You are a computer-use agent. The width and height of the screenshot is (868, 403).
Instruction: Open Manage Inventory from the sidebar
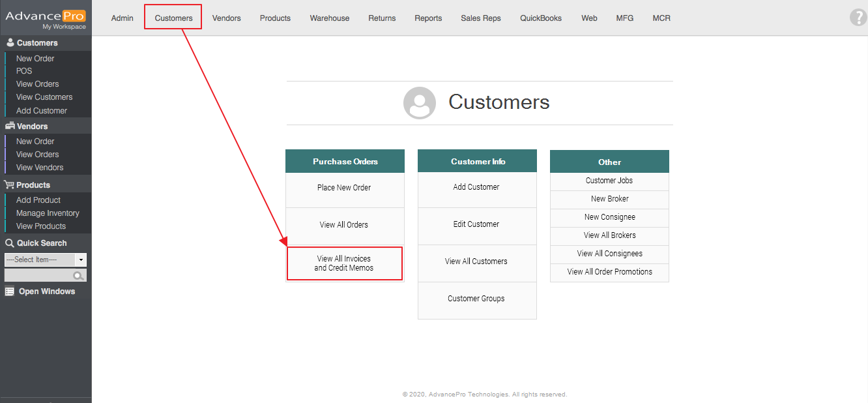48,213
